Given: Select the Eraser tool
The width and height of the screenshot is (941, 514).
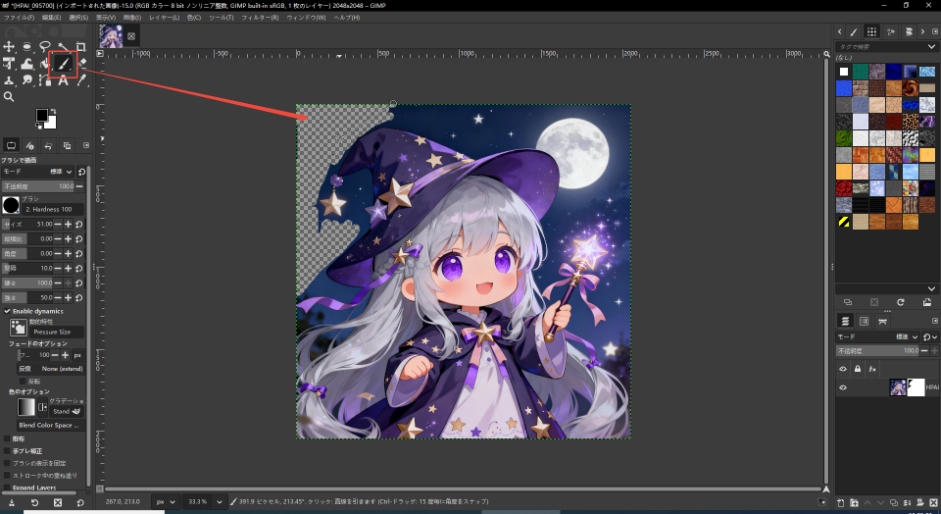Looking at the screenshot, I should pos(81,64).
